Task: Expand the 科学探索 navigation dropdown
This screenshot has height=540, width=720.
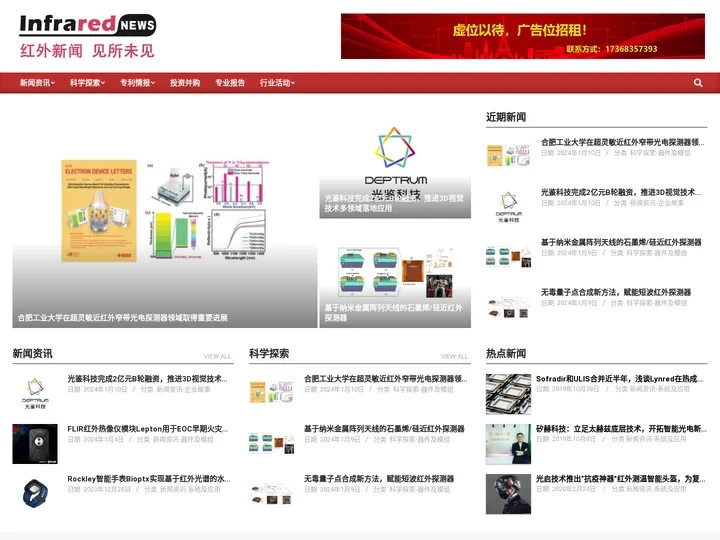Action: [x=87, y=83]
